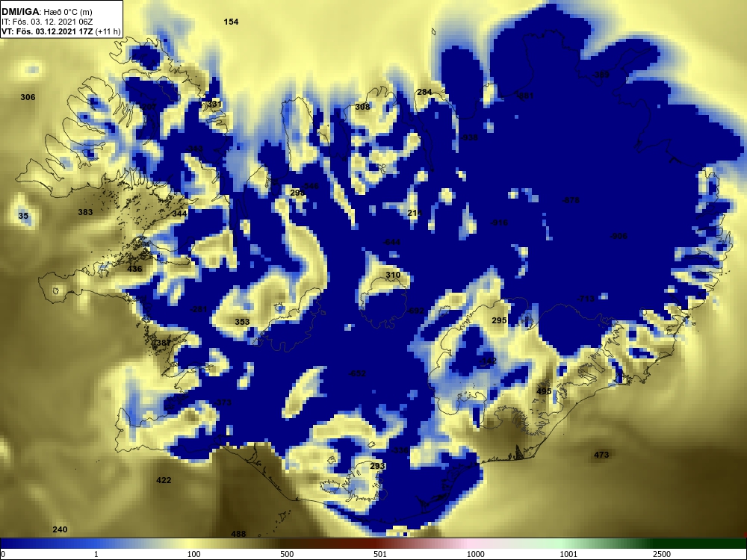This screenshot has width=747, height=560.
Task: Click the -644 value label
Action: pyautogui.click(x=391, y=243)
